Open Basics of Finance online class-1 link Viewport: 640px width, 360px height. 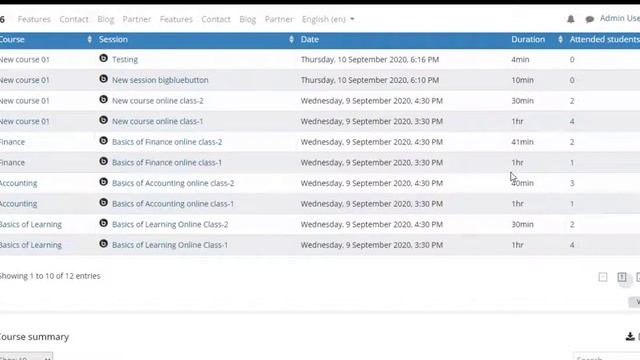[167, 162]
